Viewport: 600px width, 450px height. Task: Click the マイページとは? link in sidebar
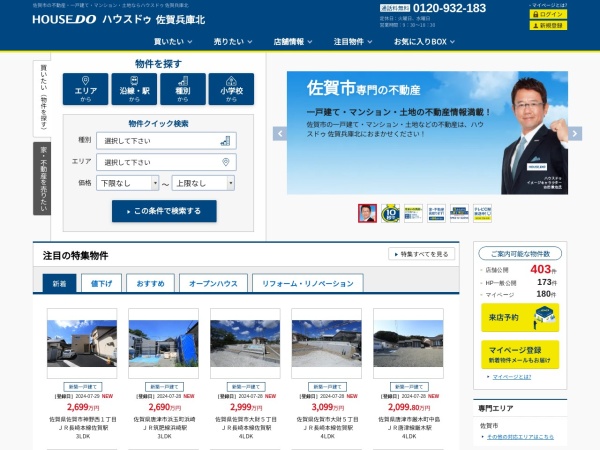tap(512, 377)
